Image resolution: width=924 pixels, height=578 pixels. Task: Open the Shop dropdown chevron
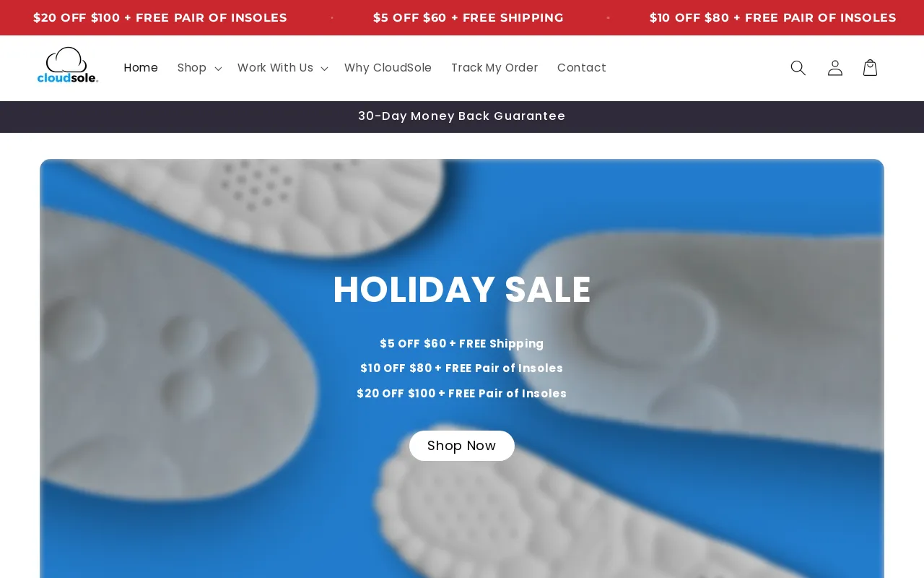click(x=219, y=69)
